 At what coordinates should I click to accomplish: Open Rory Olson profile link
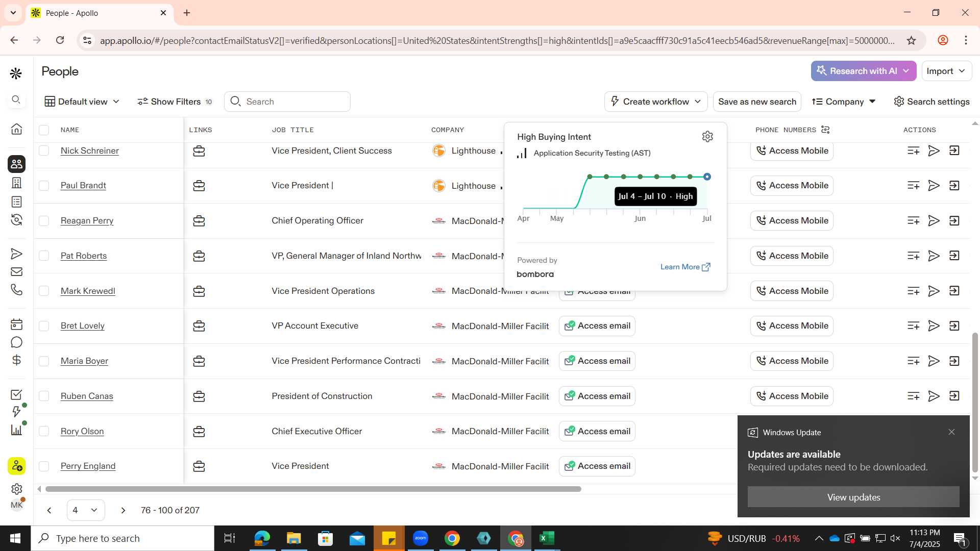tap(82, 431)
